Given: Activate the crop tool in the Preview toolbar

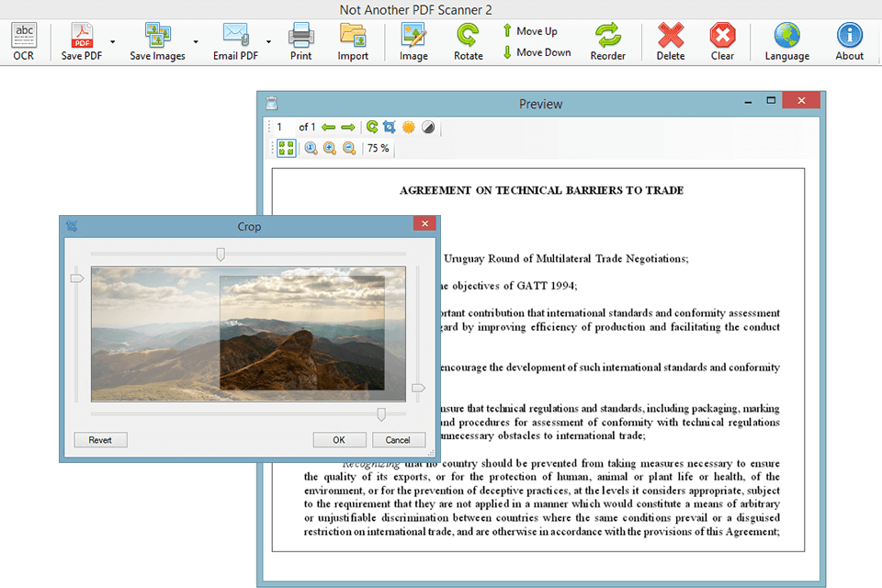Looking at the screenshot, I should pyautogui.click(x=388, y=127).
